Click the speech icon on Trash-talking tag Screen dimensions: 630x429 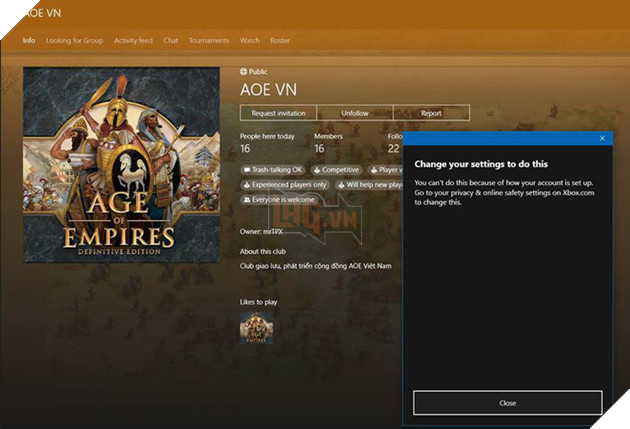tap(247, 170)
